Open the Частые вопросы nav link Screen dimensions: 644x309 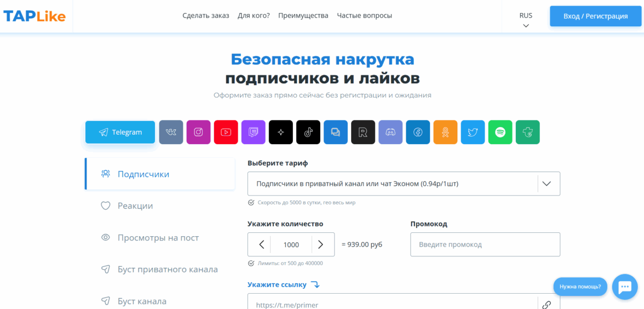click(x=364, y=15)
